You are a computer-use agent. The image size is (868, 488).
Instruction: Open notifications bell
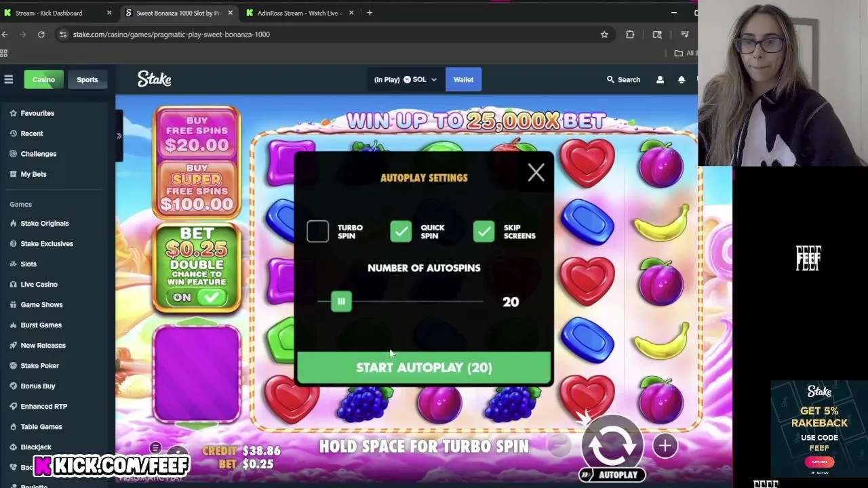tap(682, 79)
